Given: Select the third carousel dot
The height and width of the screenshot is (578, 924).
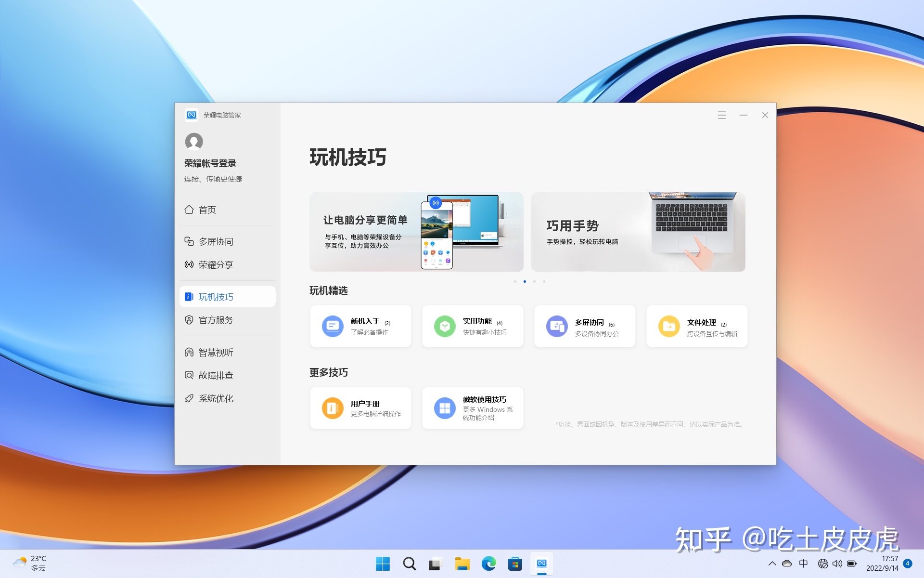Looking at the screenshot, I should (x=534, y=281).
